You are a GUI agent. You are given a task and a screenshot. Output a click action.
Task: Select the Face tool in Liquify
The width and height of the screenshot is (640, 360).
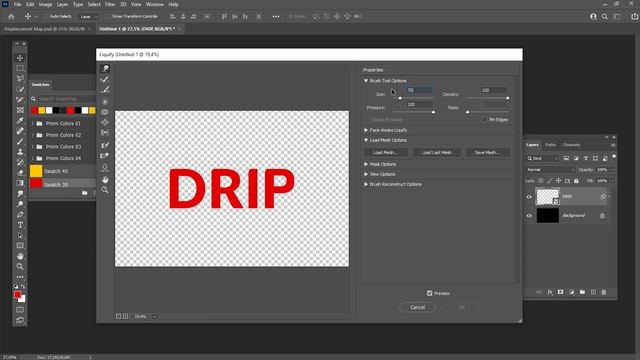coord(105,168)
